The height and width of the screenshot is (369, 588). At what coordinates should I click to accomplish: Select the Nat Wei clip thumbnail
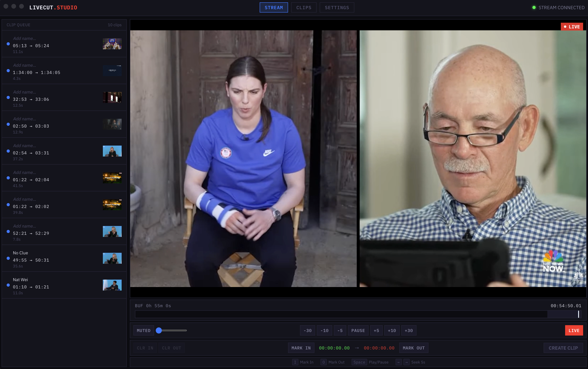coord(112,285)
